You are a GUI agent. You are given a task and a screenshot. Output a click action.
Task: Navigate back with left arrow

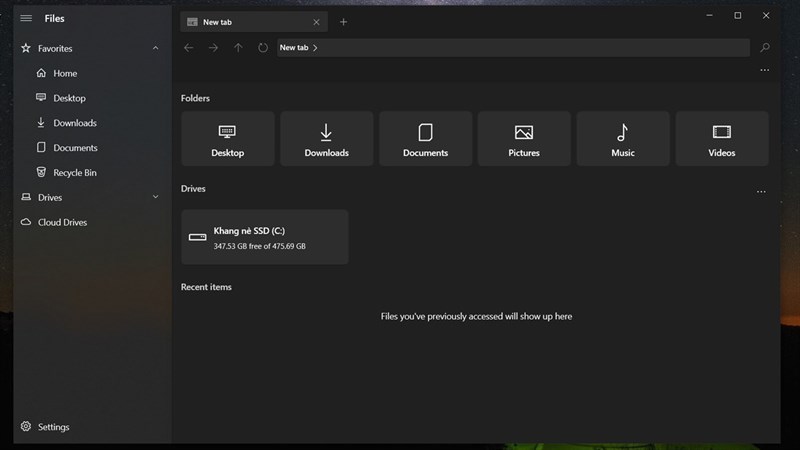[189, 47]
